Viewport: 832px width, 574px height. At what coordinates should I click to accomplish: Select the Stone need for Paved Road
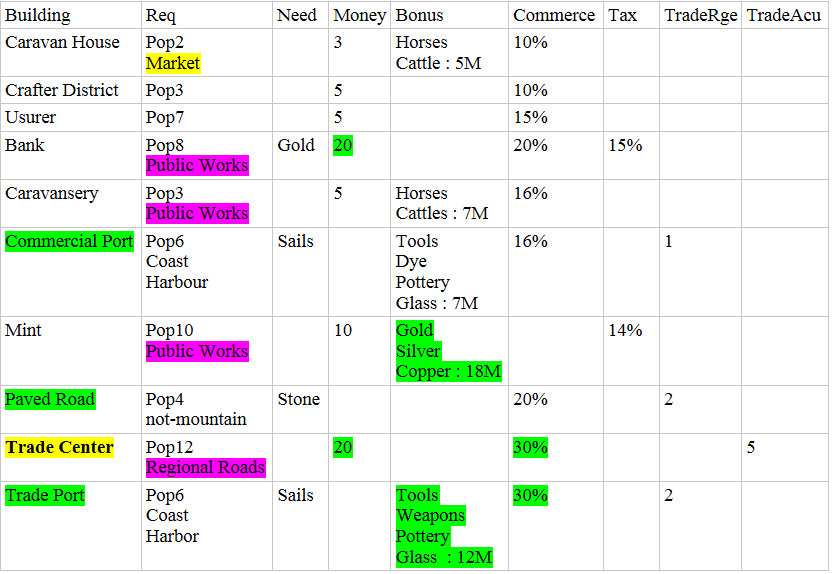(x=298, y=399)
